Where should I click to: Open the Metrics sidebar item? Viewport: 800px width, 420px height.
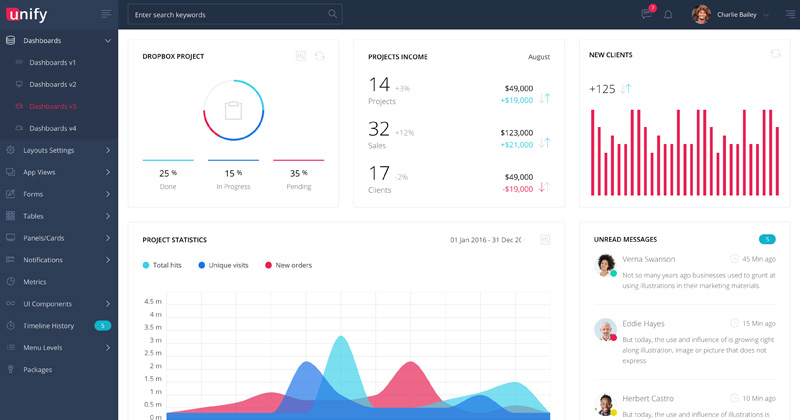point(35,282)
